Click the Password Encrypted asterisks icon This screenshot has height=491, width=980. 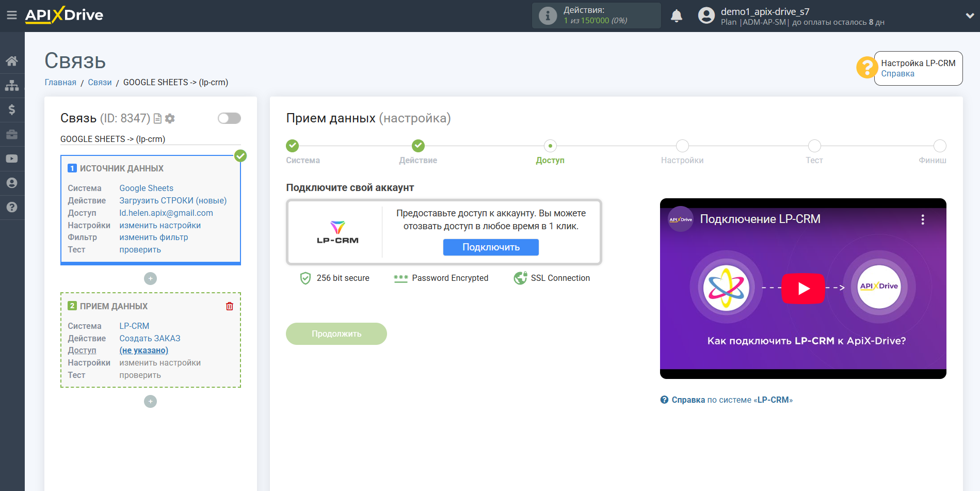pos(401,278)
